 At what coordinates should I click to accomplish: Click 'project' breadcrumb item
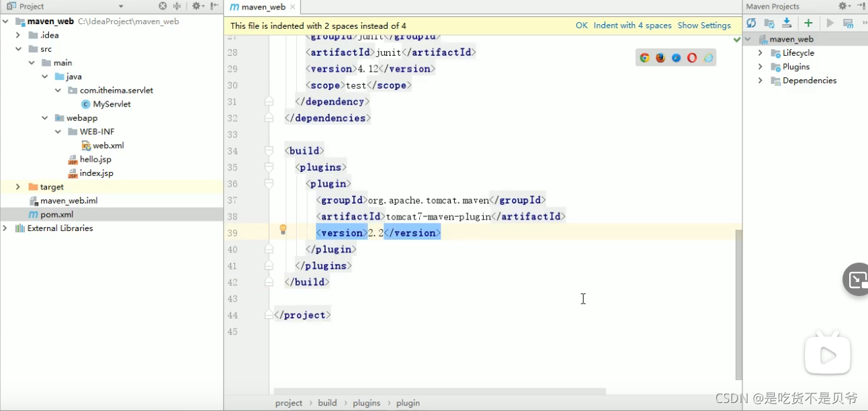(x=289, y=403)
